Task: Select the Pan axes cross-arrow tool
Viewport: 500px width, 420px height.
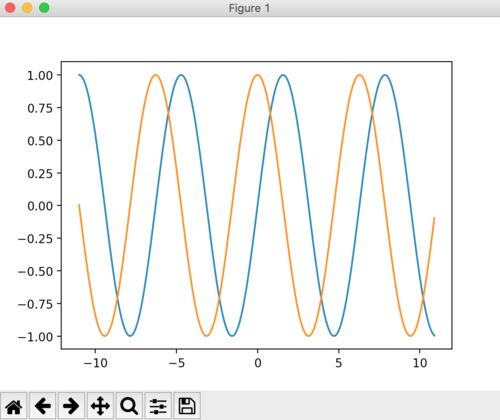Action: coord(100,406)
